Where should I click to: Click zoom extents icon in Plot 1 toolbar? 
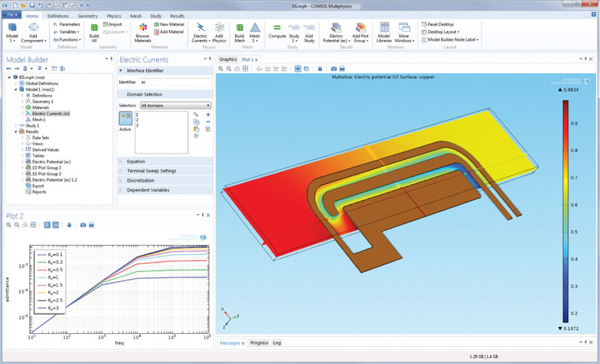245,69
